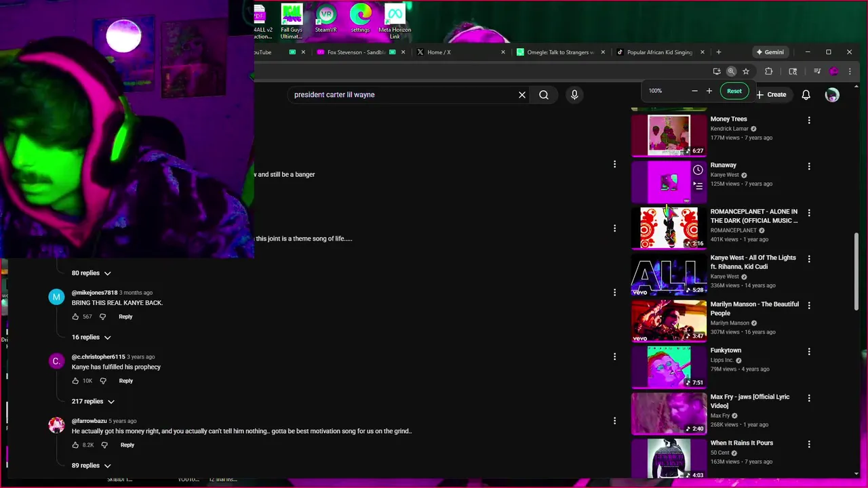The image size is (868, 488).
Task: Open the Money Trees video thumbnail
Action: point(669,136)
